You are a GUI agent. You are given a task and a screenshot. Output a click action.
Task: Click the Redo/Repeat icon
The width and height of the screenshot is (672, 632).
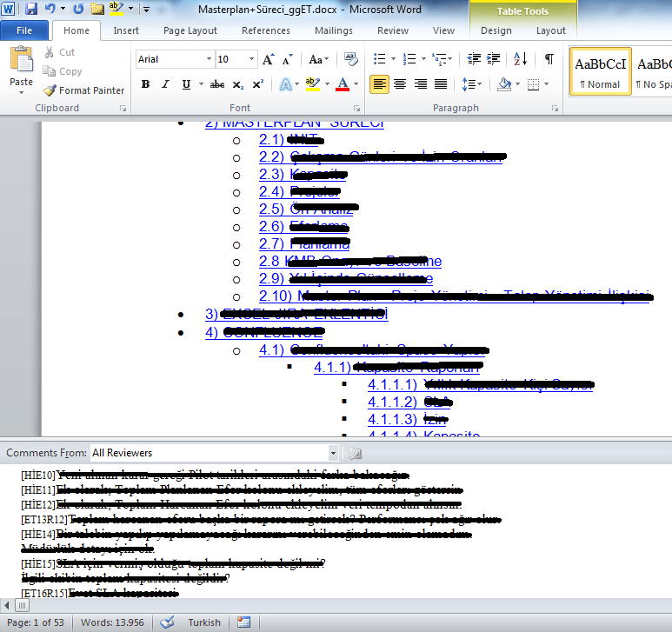click(x=78, y=9)
